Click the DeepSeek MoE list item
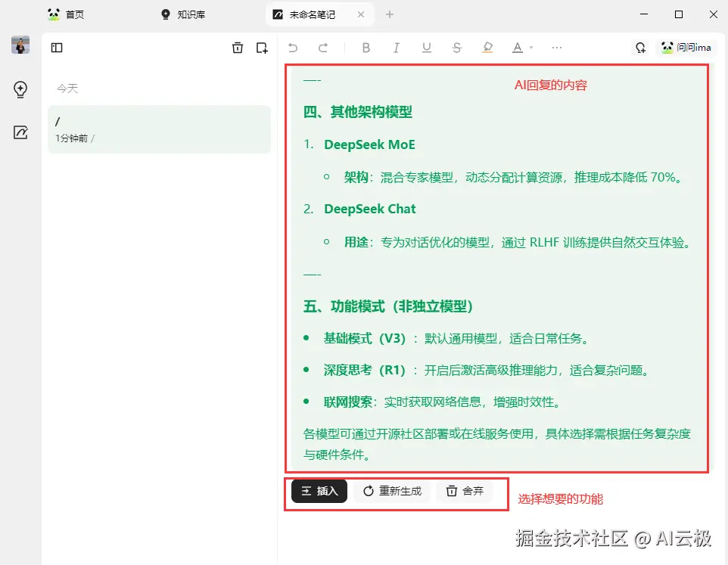The width and height of the screenshot is (728, 565). click(x=369, y=144)
